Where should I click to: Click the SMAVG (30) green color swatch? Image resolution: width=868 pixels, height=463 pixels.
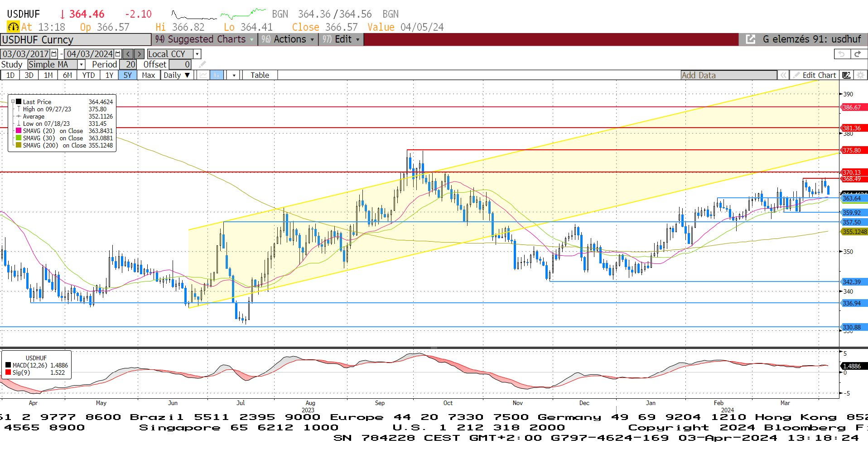tap(19, 138)
